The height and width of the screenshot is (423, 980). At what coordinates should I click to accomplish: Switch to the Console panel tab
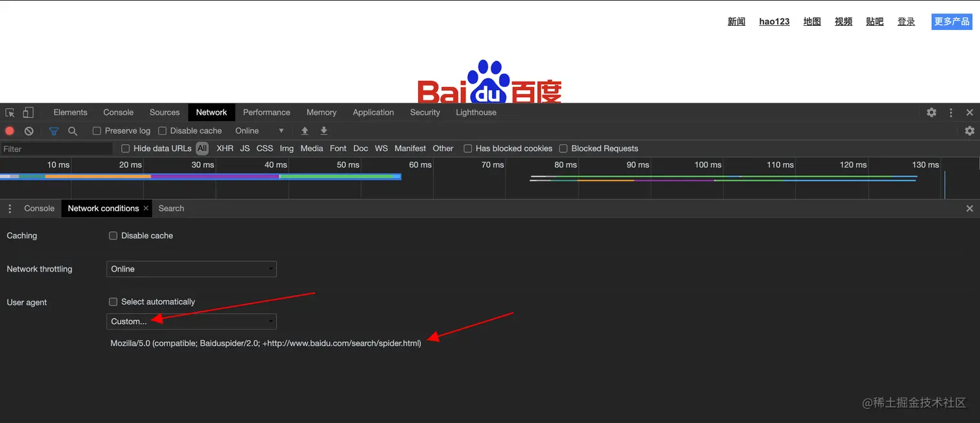coord(119,113)
